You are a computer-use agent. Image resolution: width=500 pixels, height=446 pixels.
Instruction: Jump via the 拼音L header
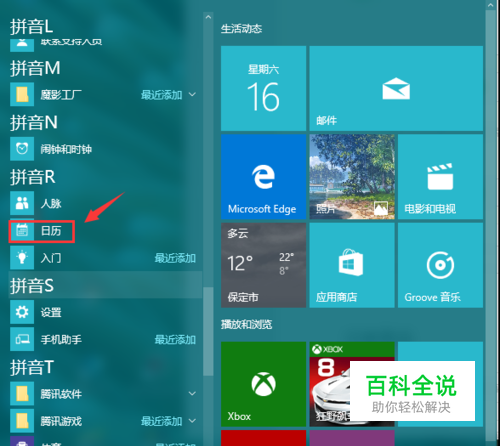tap(32, 27)
